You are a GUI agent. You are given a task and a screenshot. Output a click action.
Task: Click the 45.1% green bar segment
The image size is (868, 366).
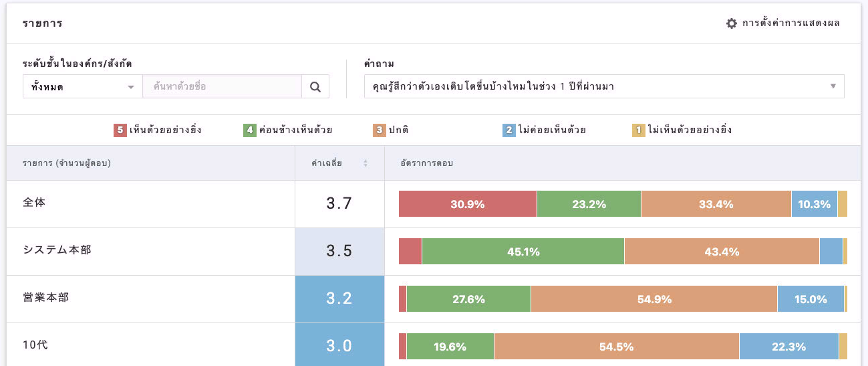point(523,252)
